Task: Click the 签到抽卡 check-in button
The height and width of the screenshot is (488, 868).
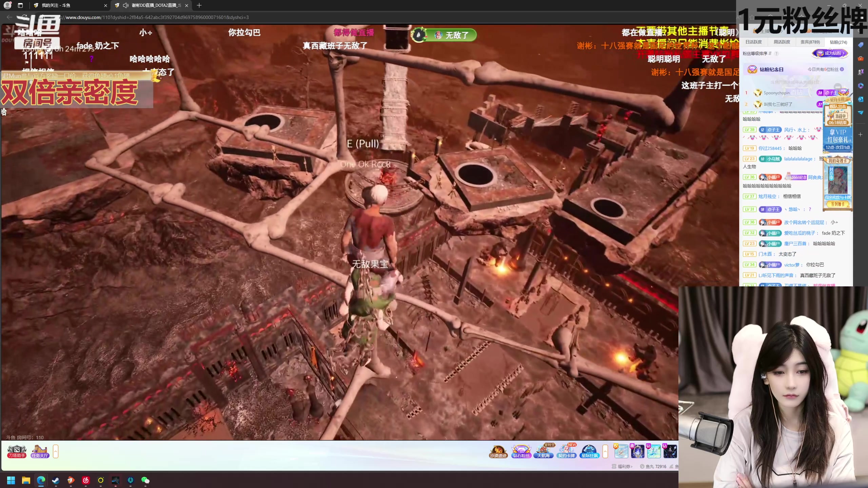Action: 837,204
